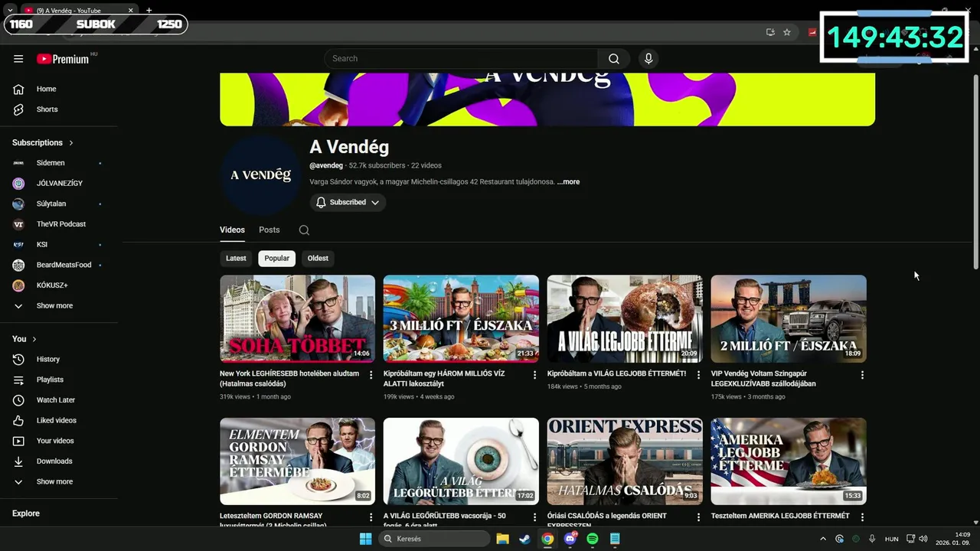Click HUN keyboard language indicator
The width and height of the screenshot is (980, 551).
coord(891,539)
